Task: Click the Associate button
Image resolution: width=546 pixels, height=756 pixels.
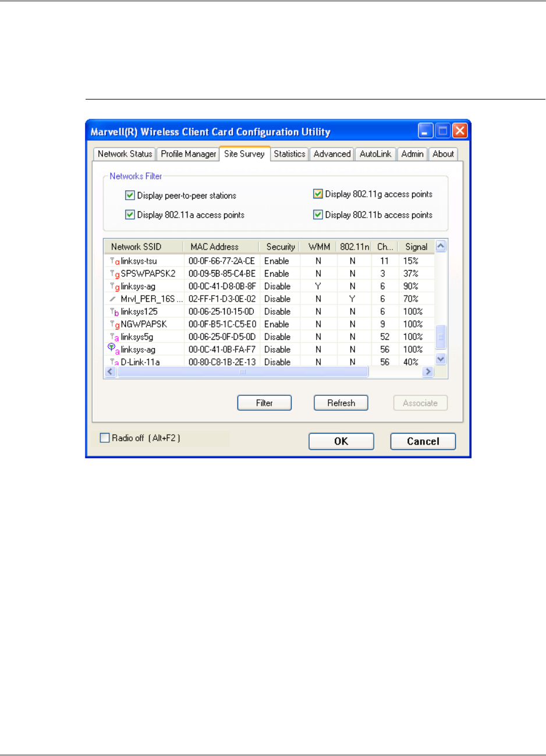Action: tap(420, 403)
